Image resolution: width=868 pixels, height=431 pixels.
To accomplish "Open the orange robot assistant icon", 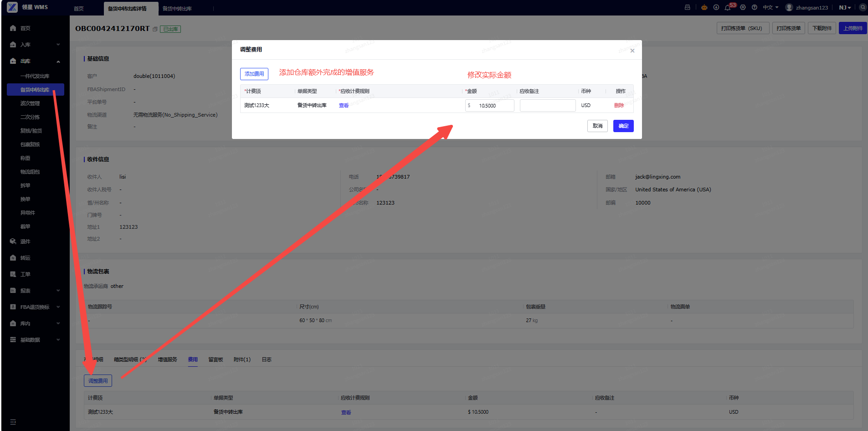I will [x=704, y=7].
